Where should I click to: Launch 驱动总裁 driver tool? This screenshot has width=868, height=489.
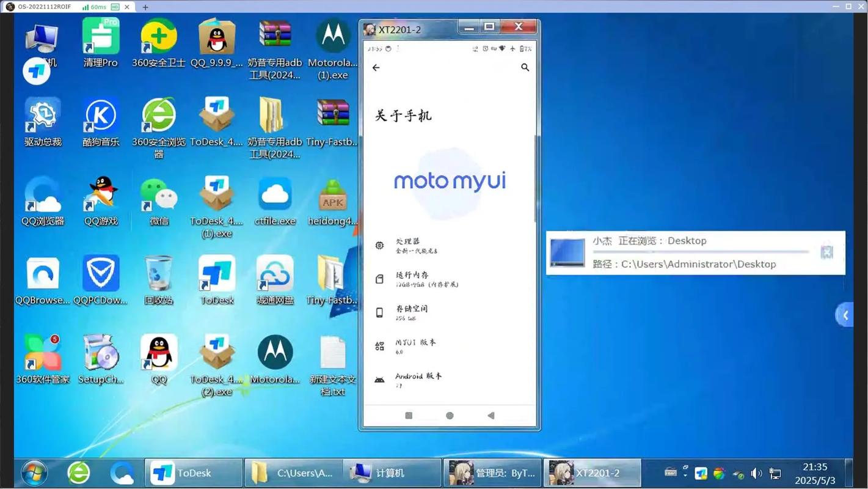[42, 116]
